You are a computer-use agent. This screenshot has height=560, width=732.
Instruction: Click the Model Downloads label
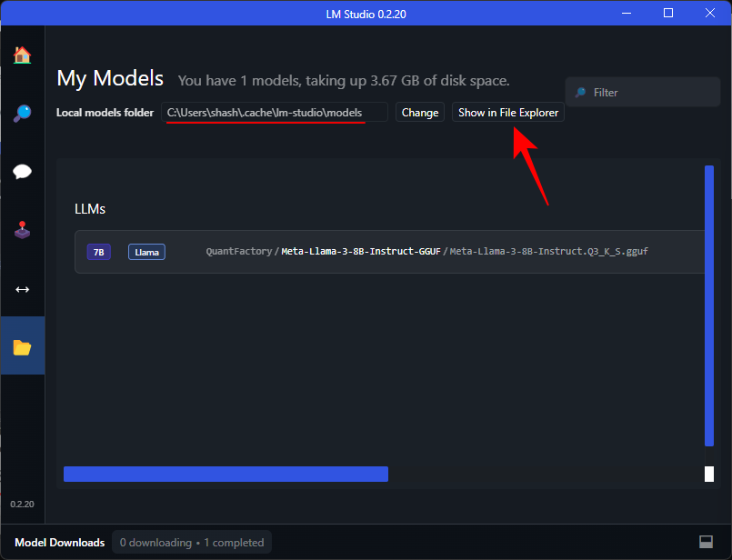point(60,542)
